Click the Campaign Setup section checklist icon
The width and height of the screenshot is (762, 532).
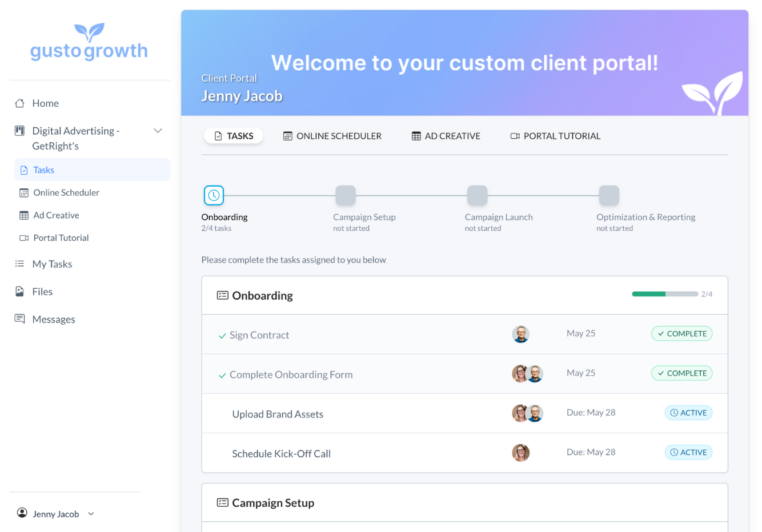click(x=223, y=502)
